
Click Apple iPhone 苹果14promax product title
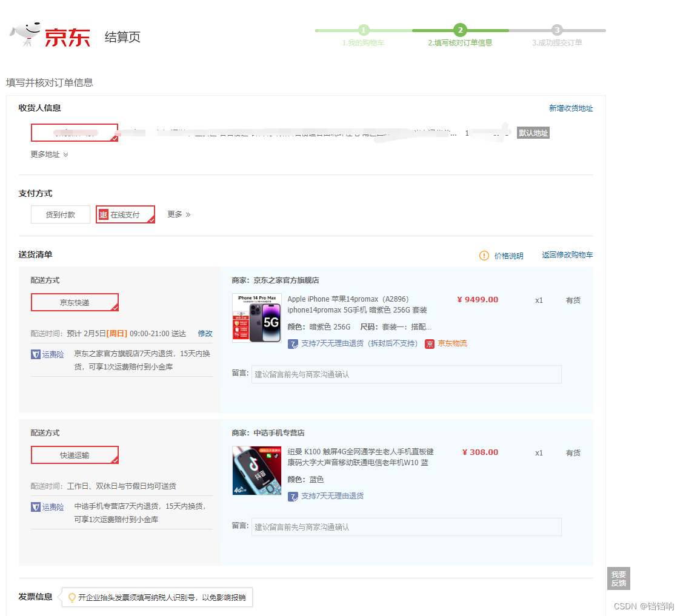tap(357, 305)
